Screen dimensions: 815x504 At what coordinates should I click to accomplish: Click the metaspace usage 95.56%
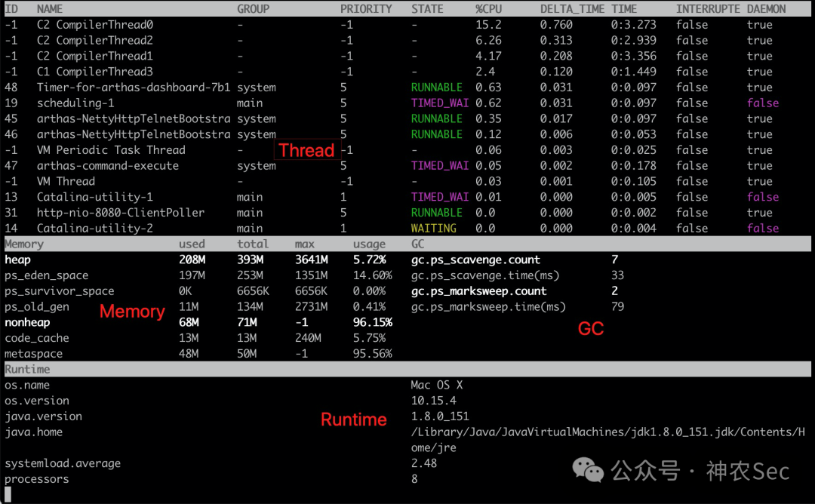(373, 354)
